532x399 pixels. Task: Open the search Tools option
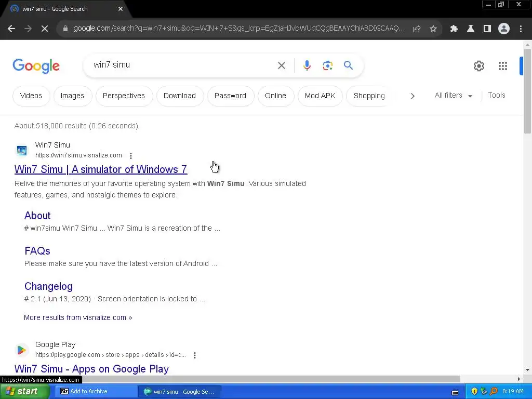click(x=496, y=96)
